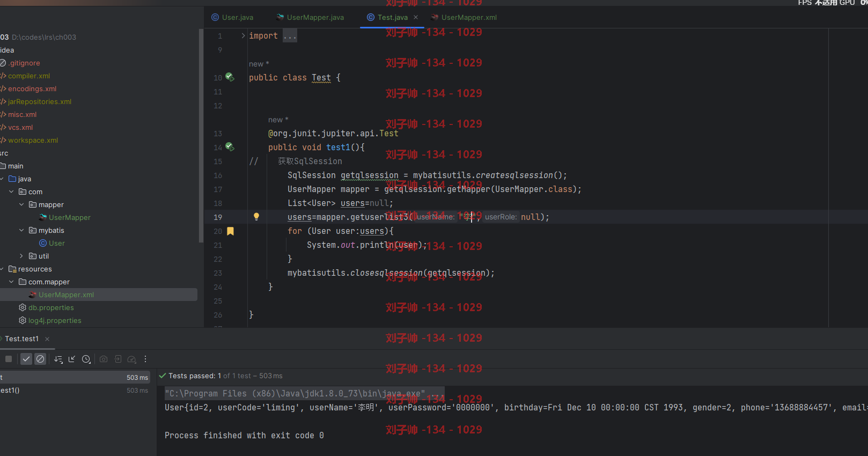The width and height of the screenshot is (868, 456).
Task: Close the Test.test1 run tab
Action: point(47,339)
